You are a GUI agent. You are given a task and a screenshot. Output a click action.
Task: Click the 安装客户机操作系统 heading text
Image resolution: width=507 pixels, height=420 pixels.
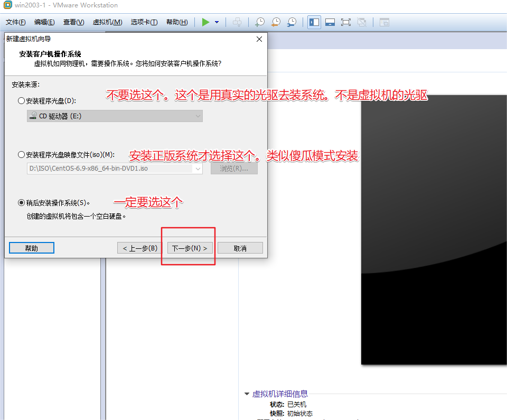pyautogui.click(x=50, y=54)
